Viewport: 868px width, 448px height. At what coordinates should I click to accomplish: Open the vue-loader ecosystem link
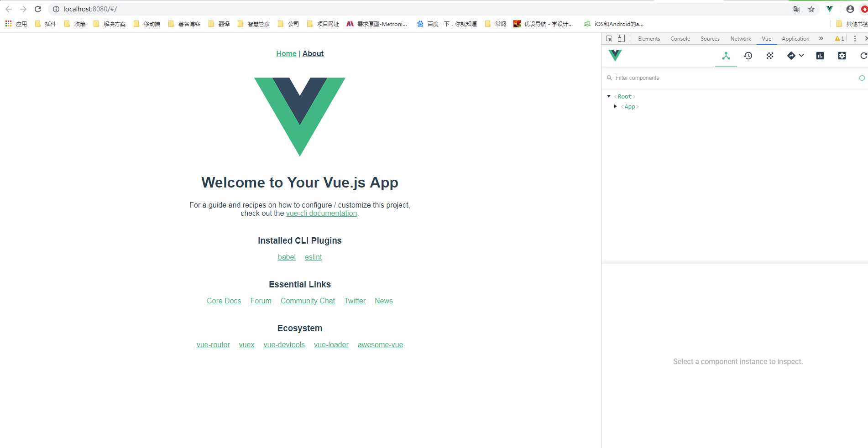point(331,344)
